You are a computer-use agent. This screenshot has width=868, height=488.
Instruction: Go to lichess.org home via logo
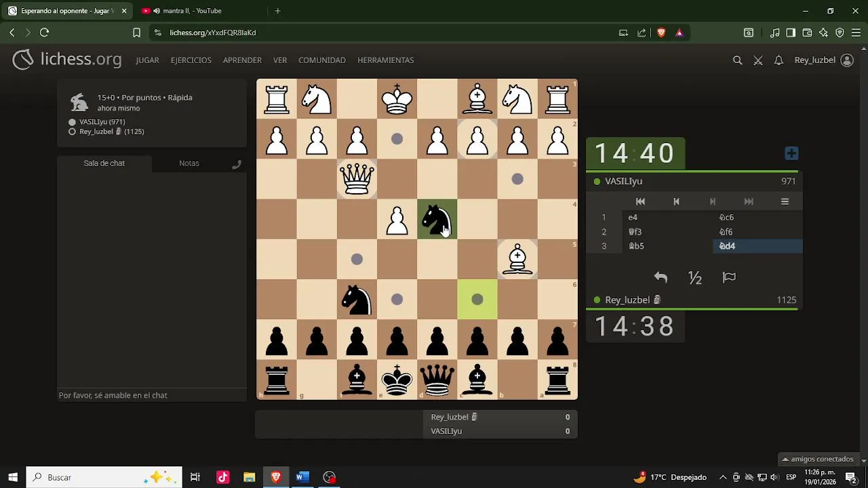click(67, 60)
